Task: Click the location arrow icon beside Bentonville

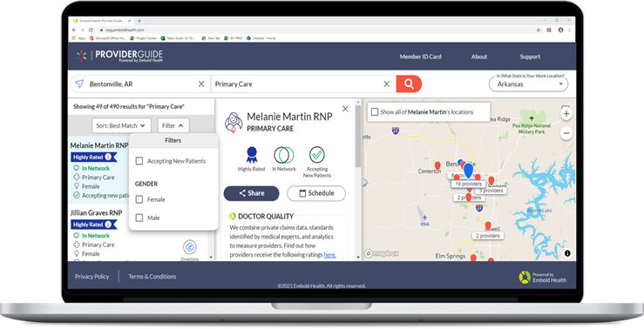Action: pyautogui.click(x=79, y=84)
